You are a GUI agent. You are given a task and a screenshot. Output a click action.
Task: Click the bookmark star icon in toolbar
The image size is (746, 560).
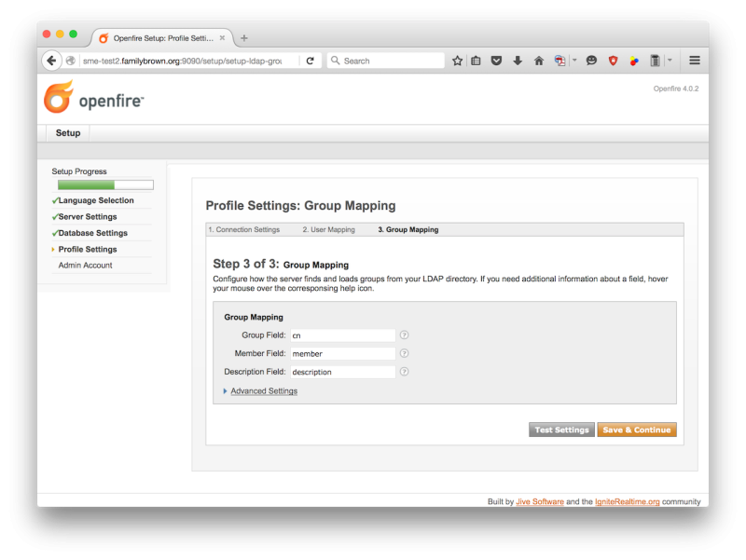(x=457, y=61)
